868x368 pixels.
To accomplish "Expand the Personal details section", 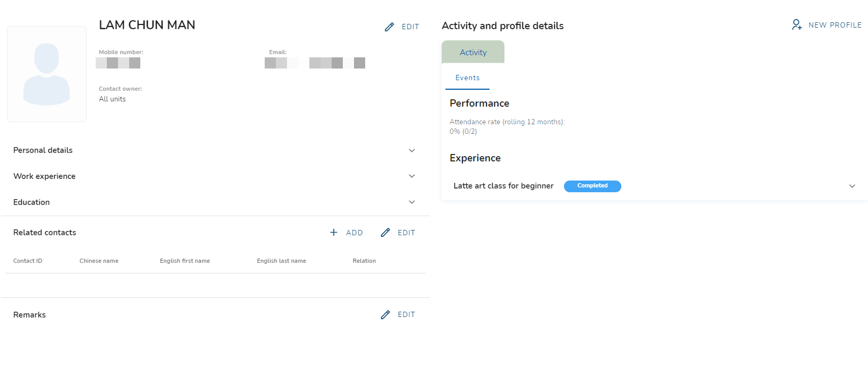I will point(411,151).
